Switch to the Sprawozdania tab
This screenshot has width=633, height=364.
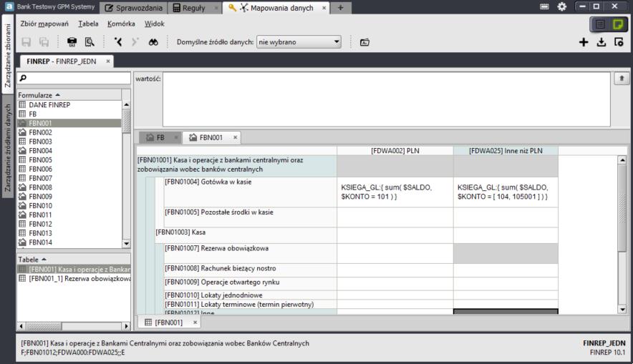(x=133, y=8)
